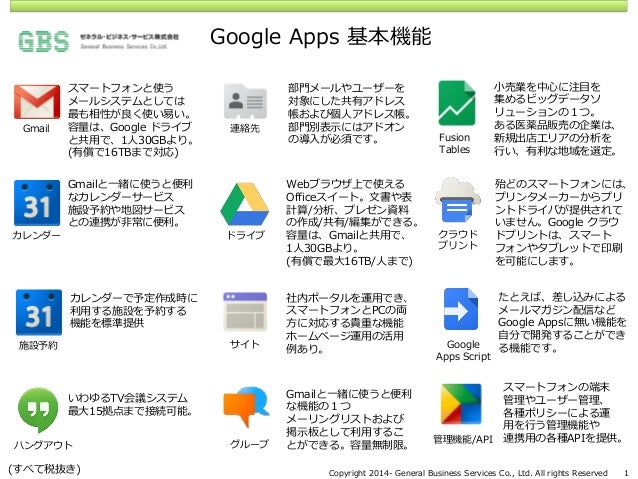Open the Google Drive triangle icon

[245, 204]
